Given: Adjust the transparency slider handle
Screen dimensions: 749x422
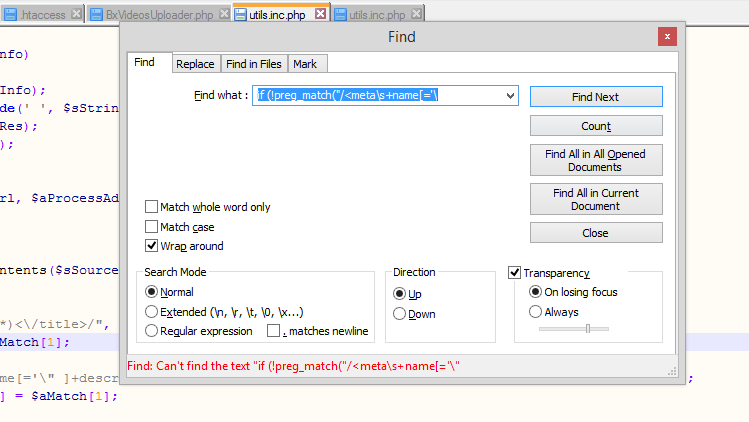Looking at the screenshot, I should [588, 328].
